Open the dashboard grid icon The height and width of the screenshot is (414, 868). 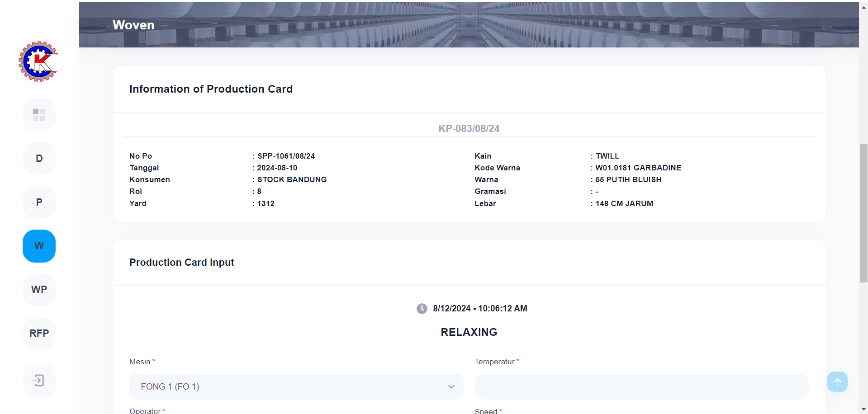39,115
